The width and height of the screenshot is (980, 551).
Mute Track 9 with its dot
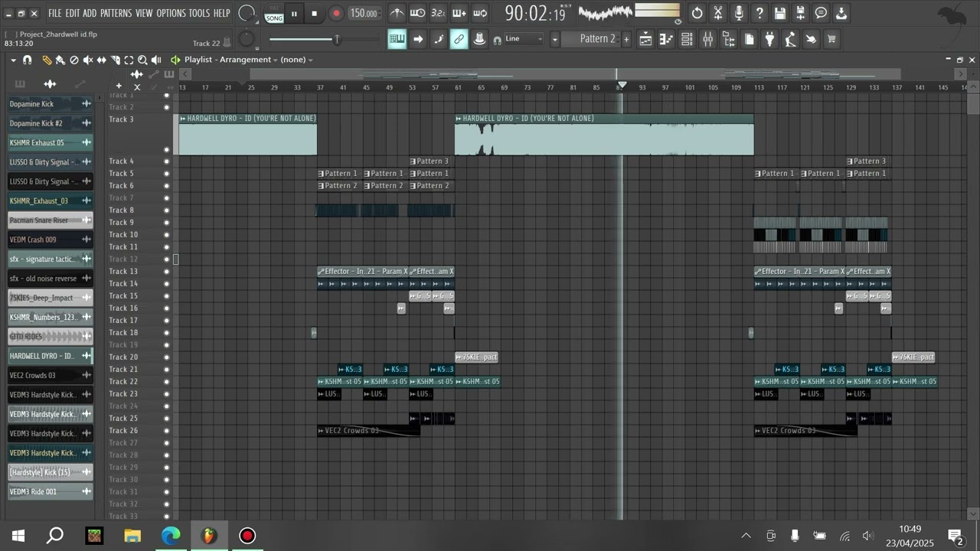(167, 223)
